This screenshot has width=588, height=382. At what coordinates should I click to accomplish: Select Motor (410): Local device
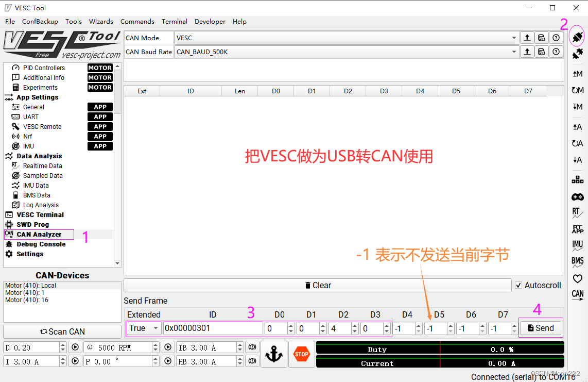click(30, 286)
